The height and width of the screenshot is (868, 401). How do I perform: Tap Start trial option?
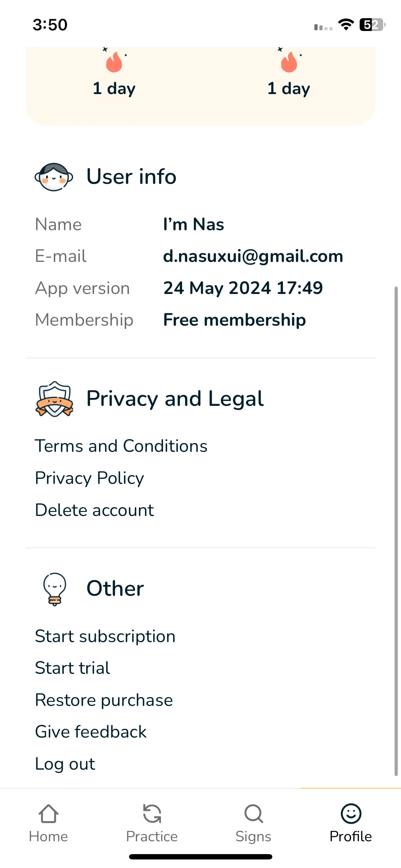[73, 668]
